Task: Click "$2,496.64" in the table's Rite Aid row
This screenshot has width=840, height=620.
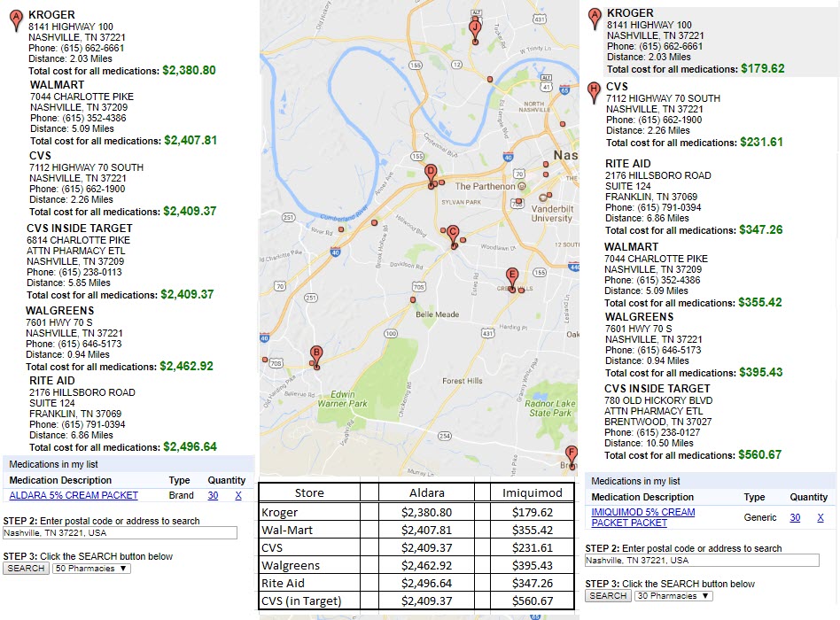Action: tap(426, 583)
